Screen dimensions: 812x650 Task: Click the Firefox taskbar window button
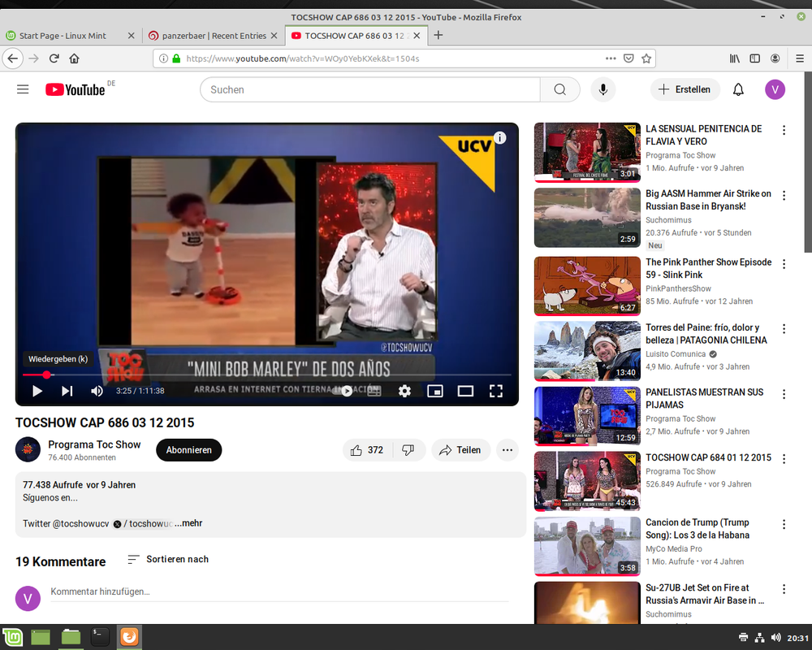pyautogui.click(x=129, y=637)
